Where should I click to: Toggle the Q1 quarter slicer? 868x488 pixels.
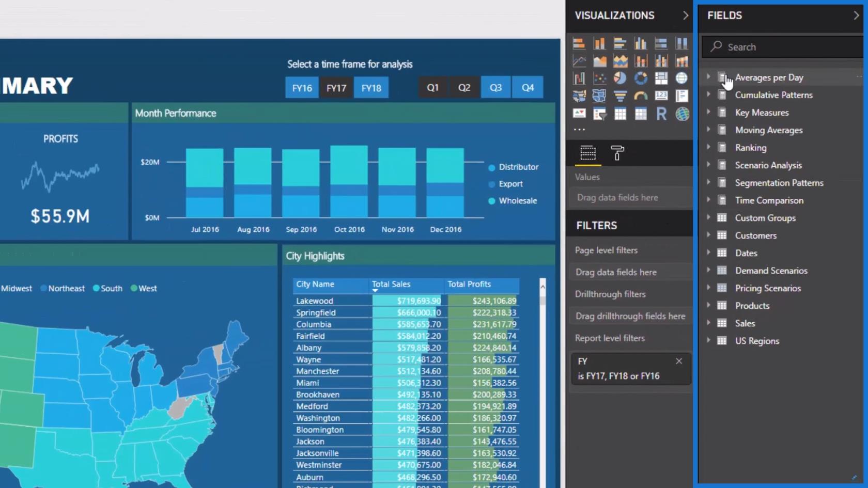click(433, 87)
